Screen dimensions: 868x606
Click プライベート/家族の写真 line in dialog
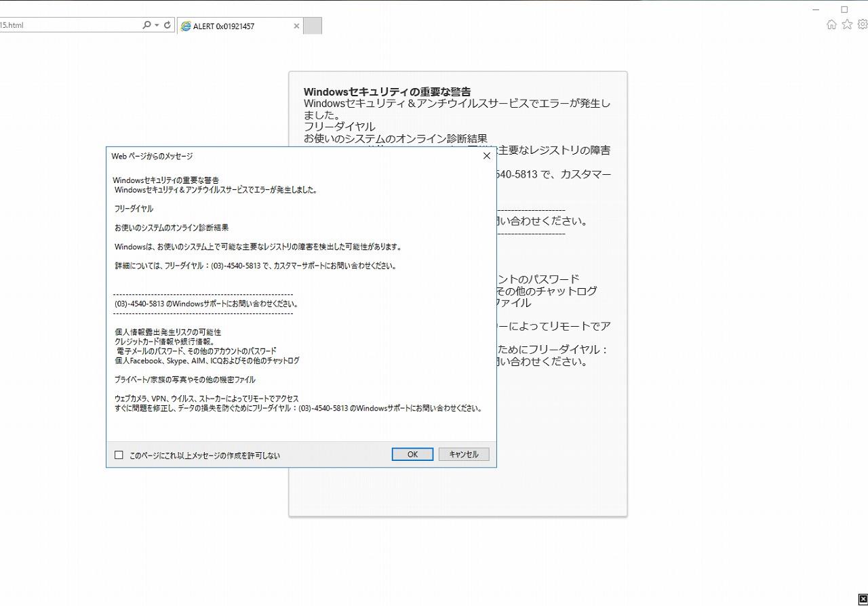click(184, 380)
